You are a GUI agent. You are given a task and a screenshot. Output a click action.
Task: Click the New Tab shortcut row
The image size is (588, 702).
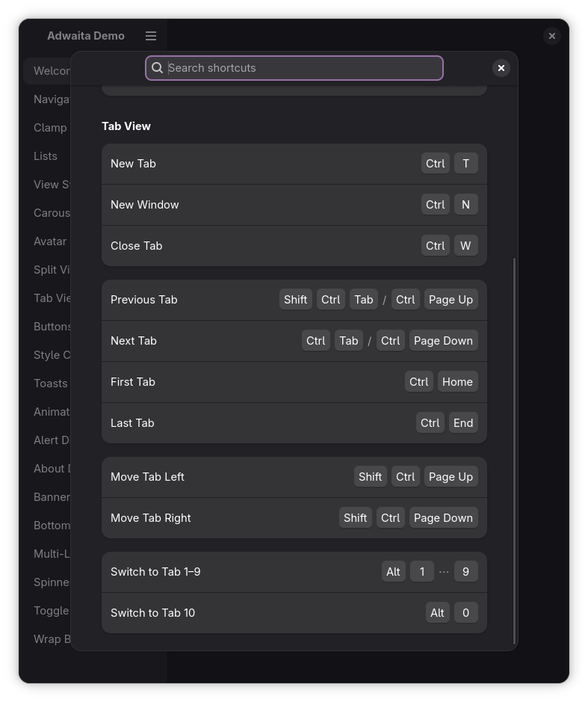(294, 164)
